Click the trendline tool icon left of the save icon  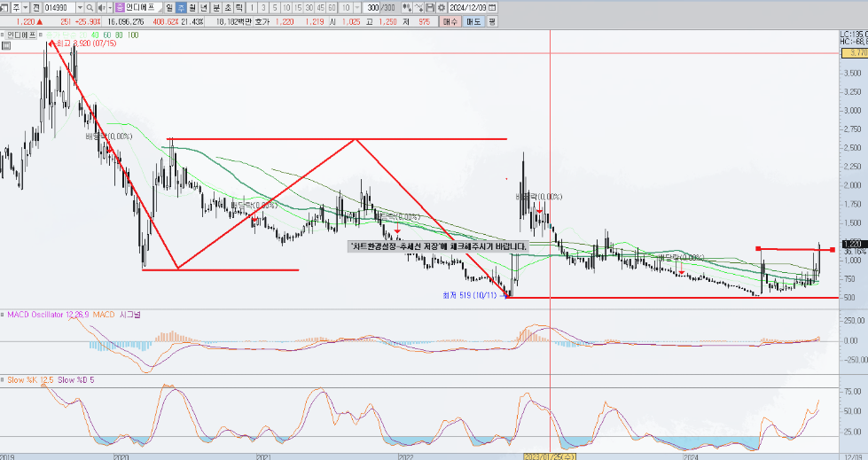(x=418, y=8)
